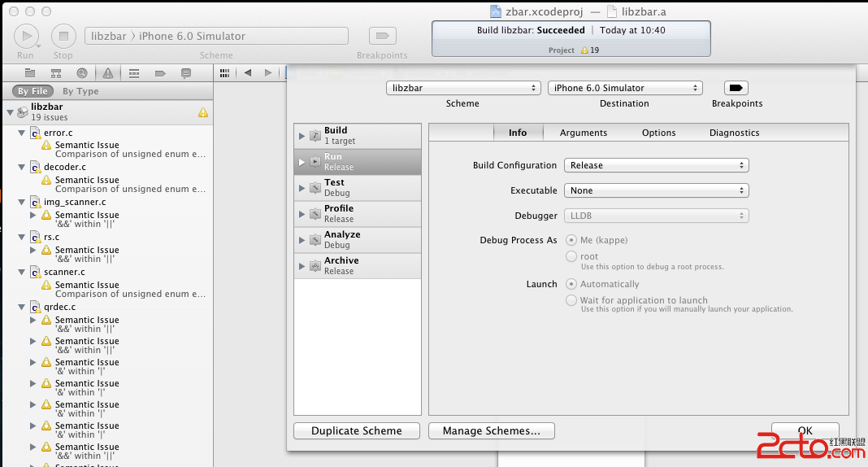Select the Test Debug action row
Viewport: 868px width, 467px height.
(x=358, y=188)
